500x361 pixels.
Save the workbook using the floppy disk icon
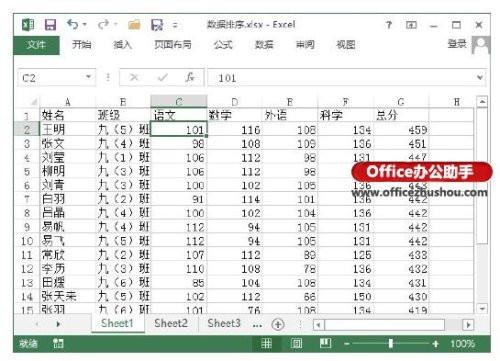tap(50, 25)
